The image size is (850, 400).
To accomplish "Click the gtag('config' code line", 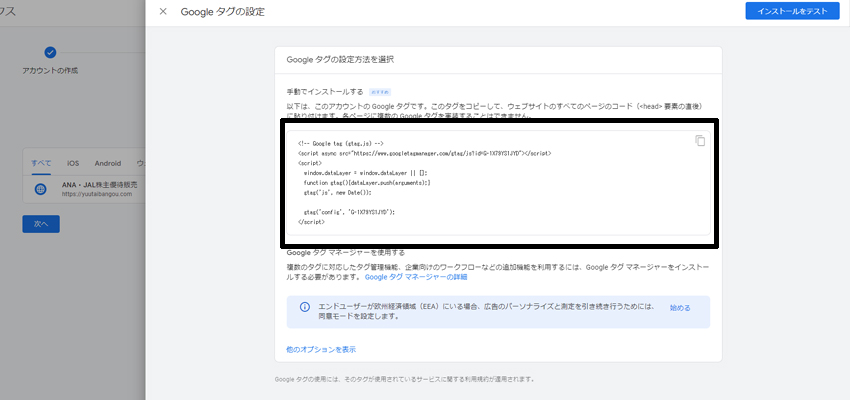I will point(350,212).
